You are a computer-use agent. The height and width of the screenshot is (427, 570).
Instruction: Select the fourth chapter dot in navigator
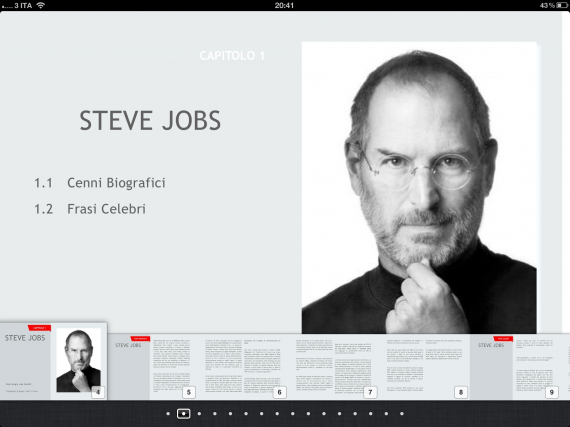(215, 414)
